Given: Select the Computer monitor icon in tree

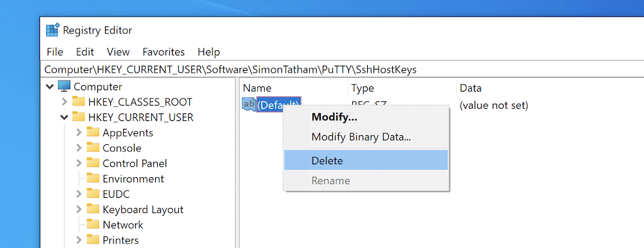Looking at the screenshot, I should point(64,86).
